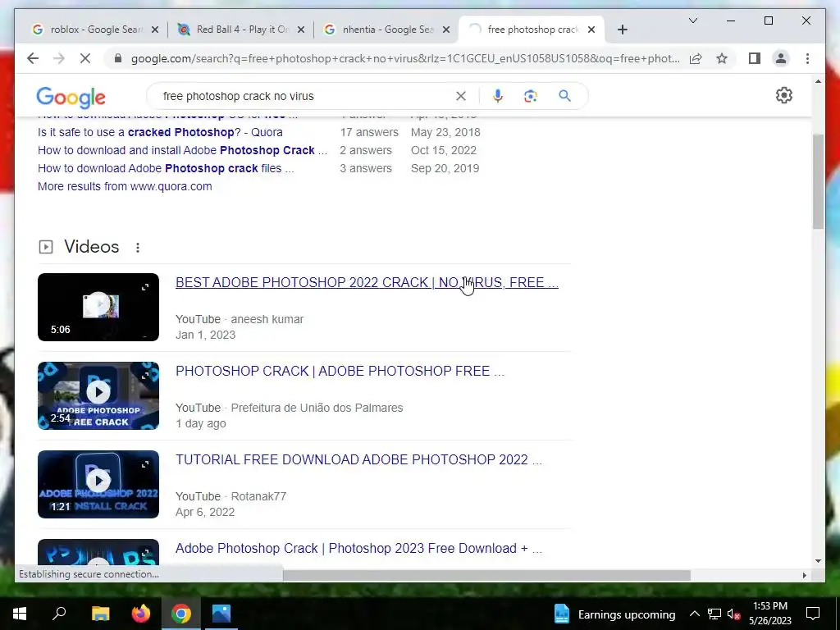Viewport: 840px width, 630px height.
Task: Open the Videos section three-dot options
Action: [138, 248]
